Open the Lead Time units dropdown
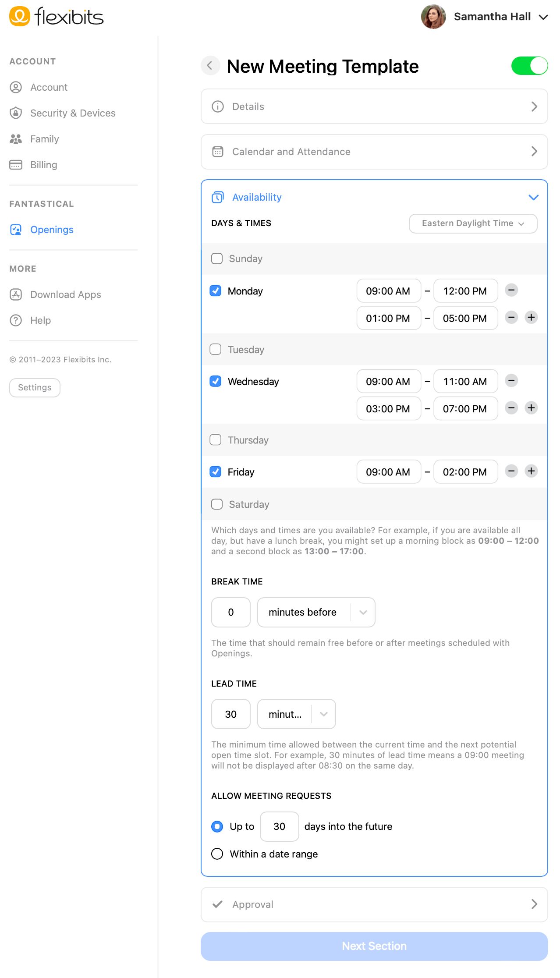 pyautogui.click(x=297, y=714)
